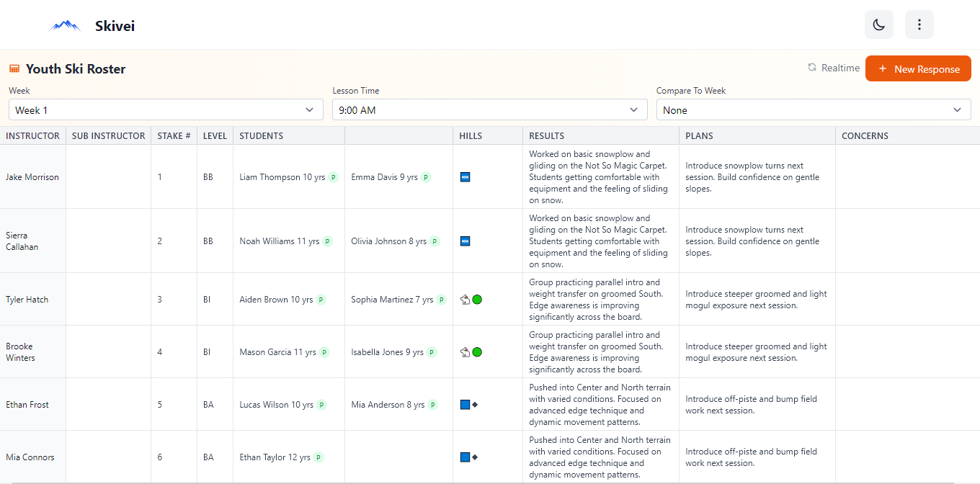Click the P badge next to Mia Anderson
This screenshot has width=980, height=484.
point(433,405)
